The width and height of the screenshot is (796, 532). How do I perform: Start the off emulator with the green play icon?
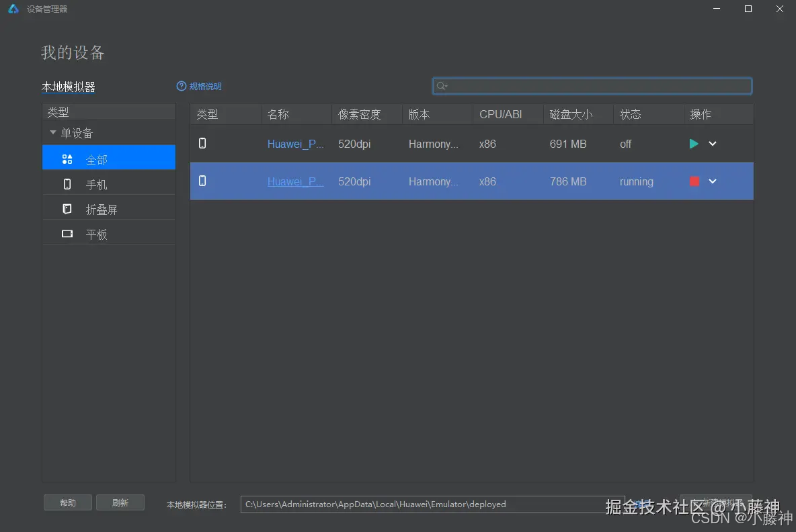point(694,144)
